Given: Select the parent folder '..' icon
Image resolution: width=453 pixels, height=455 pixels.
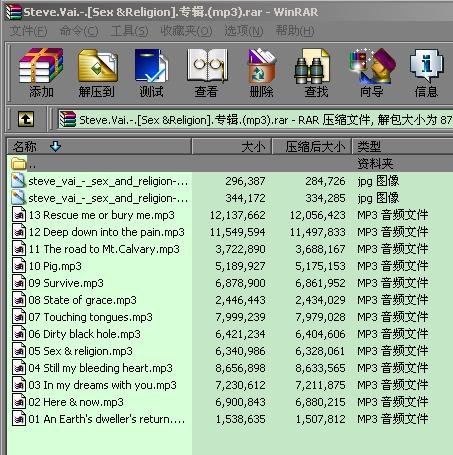Looking at the screenshot, I should [x=19, y=164].
